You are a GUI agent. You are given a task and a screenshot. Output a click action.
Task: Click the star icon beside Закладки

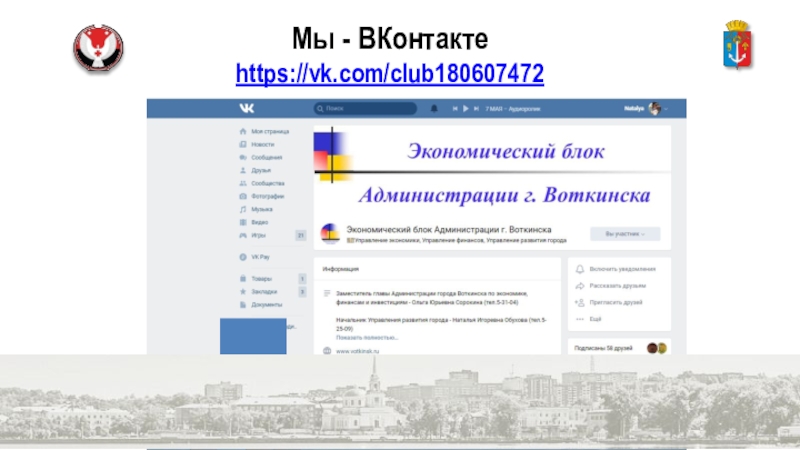click(243, 291)
